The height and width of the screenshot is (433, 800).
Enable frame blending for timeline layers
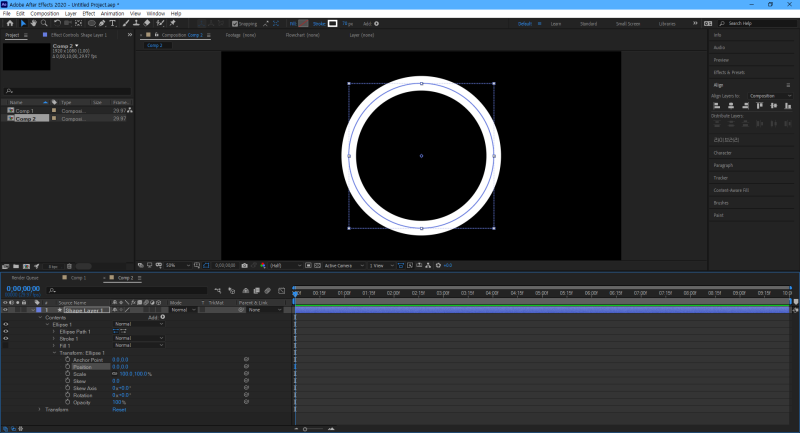pos(257,291)
